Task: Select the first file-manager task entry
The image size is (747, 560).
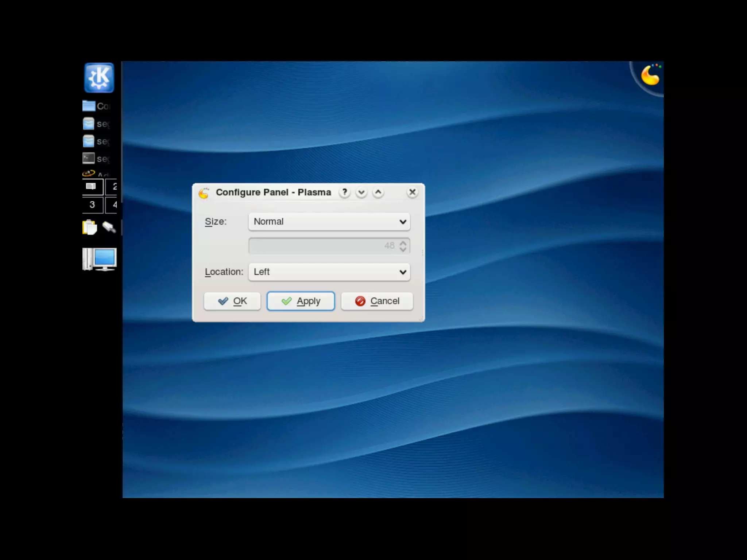Action: [96, 124]
